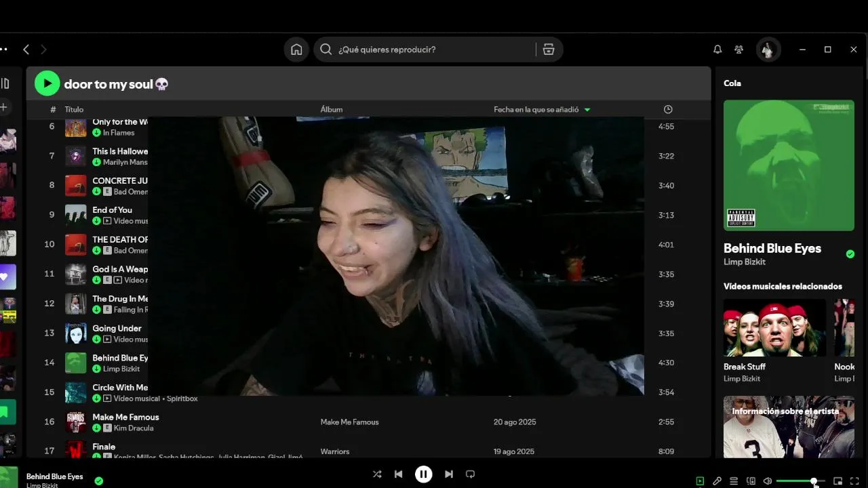
Task: Open Spiritbox artist link
Action: [x=182, y=399]
